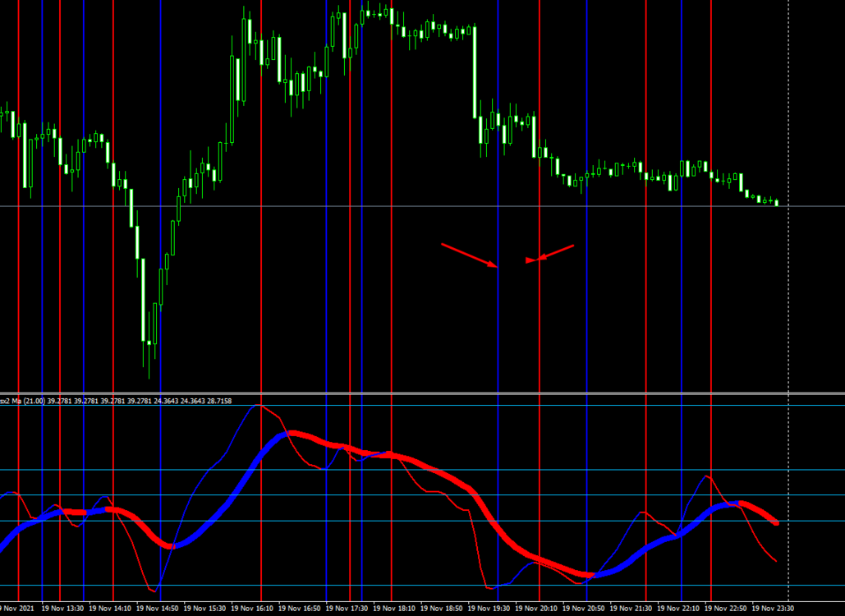
Task: Click the '19 Nov 18:10' time axis label
Action: [x=394, y=609]
